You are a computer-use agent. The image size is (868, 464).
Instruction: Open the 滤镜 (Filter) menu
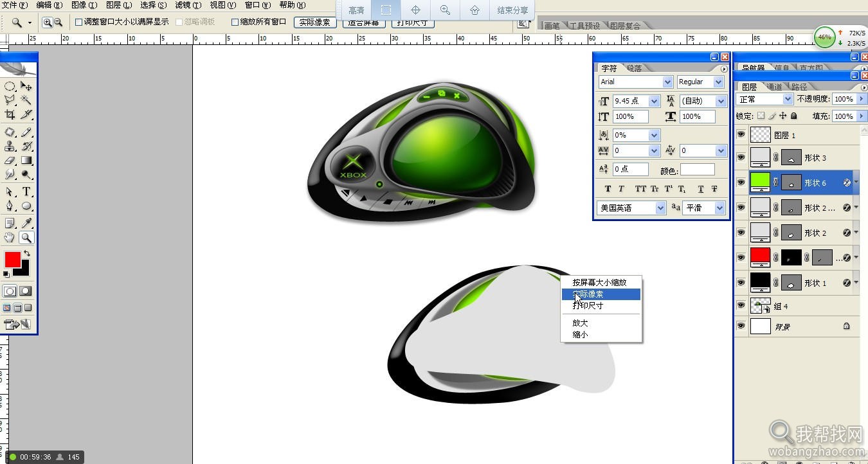point(188,5)
